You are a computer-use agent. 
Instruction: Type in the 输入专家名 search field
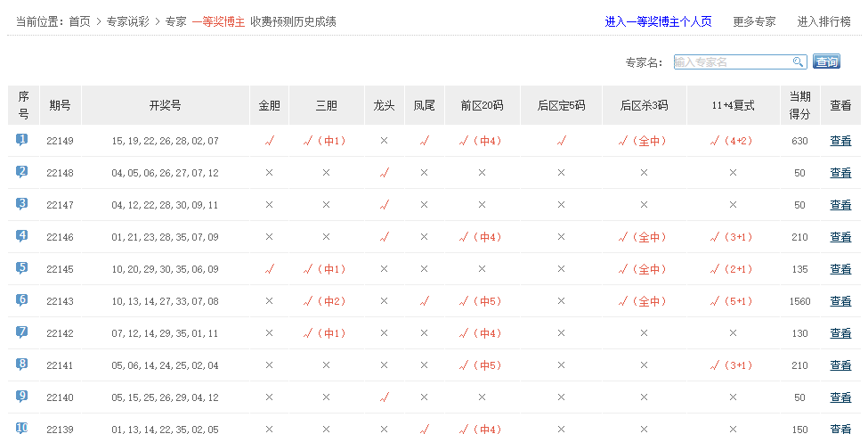[732, 61]
